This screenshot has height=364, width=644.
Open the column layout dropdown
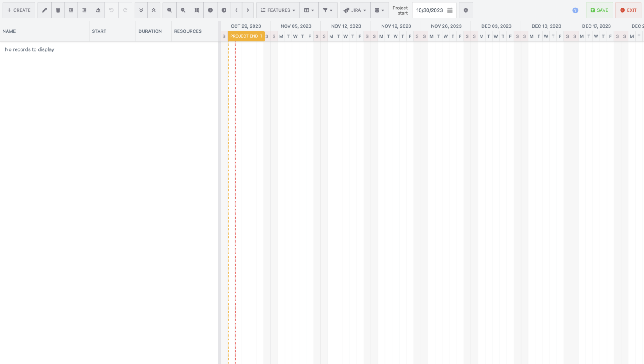[x=309, y=10]
